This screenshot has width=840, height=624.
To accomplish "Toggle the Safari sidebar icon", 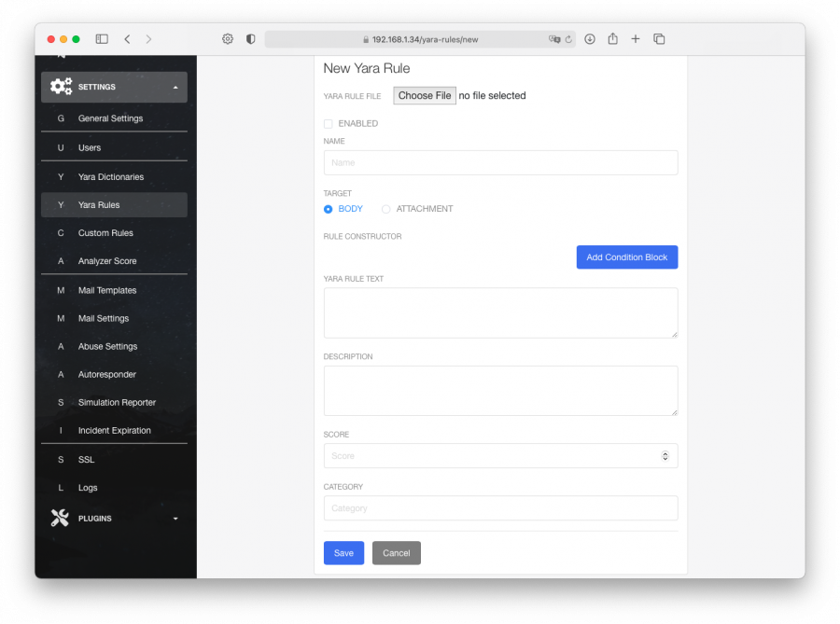I will click(x=102, y=39).
